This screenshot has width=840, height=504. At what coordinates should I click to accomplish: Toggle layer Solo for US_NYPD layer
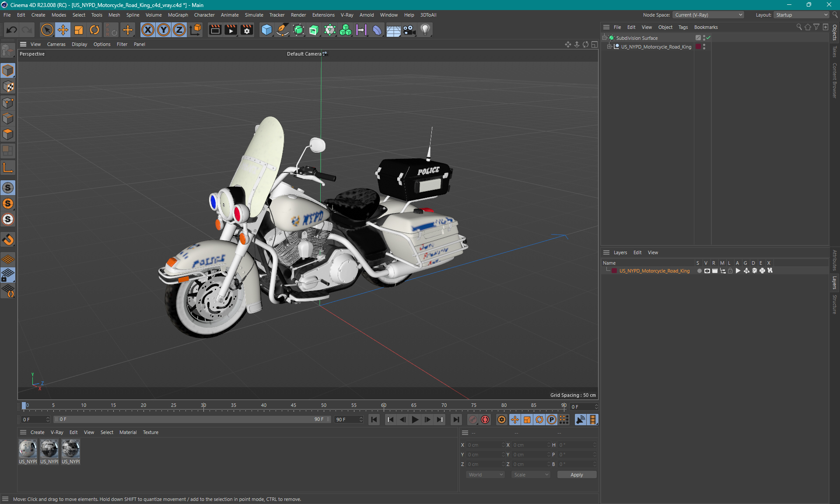point(699,271)
